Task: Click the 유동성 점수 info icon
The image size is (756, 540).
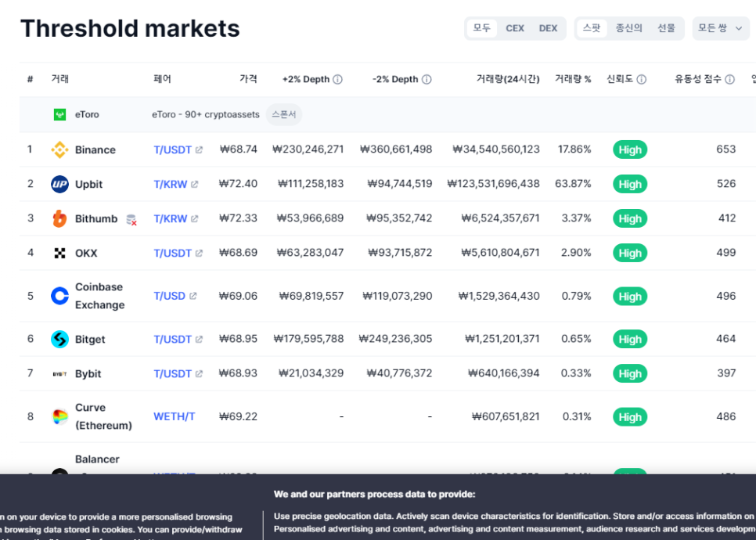Action: (730, 80)
